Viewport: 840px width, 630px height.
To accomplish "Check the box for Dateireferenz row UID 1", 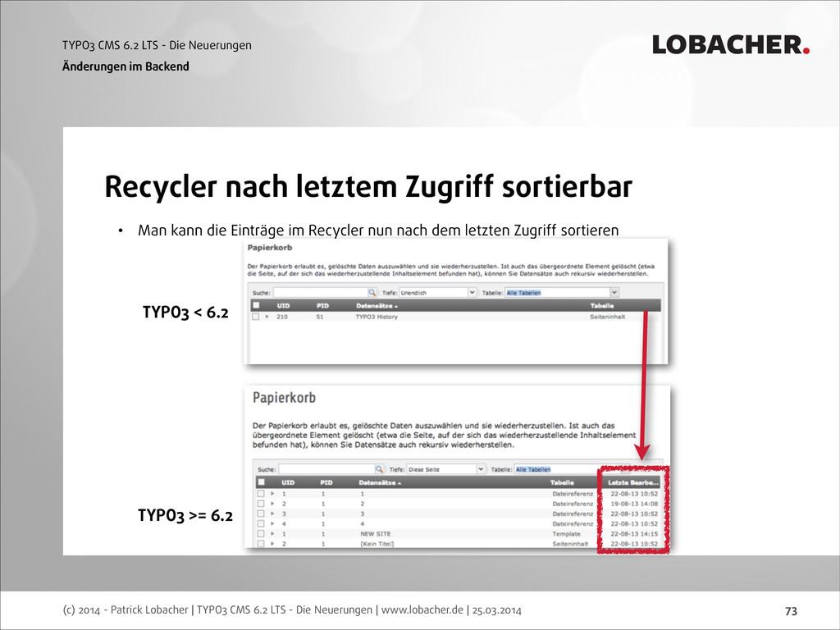I will point(261,493).
